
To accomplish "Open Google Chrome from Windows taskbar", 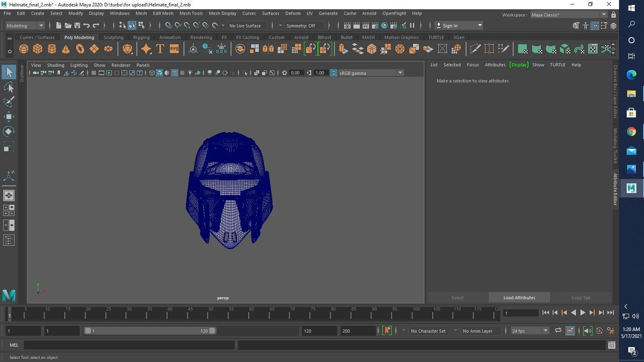I will pos(631,132).
